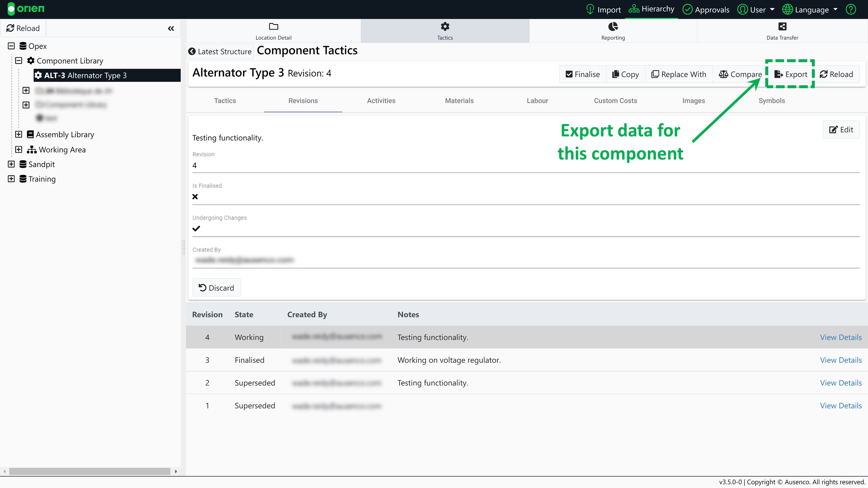Export data for Alternator Type 3

click(790, 74)
